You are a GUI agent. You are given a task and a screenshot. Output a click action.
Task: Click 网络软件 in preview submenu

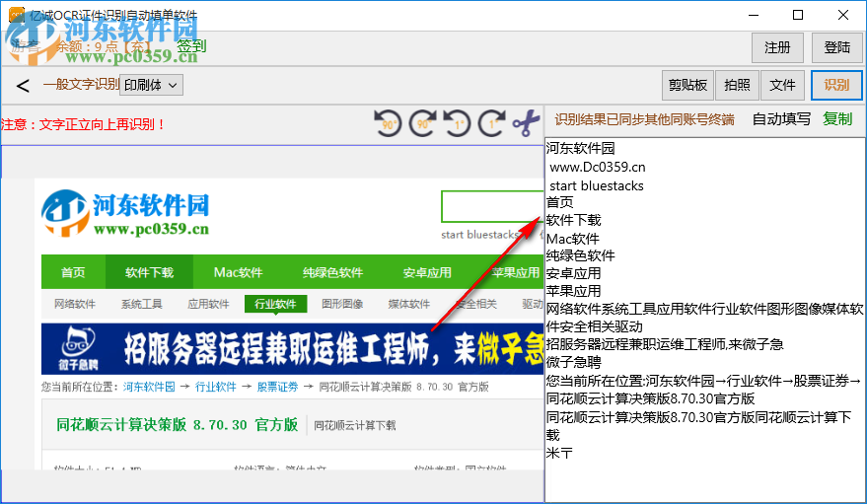coord(75,304)
